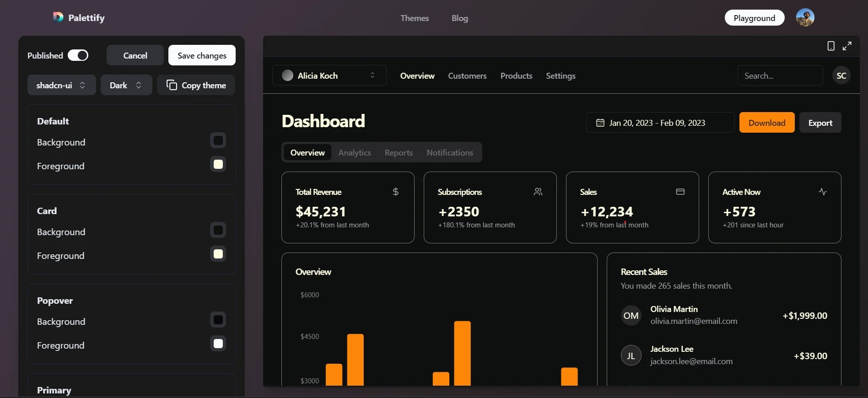The image size is (868, 398).
Task: Click the +2350 subscriptions value
Action: (x=458, y=211)
